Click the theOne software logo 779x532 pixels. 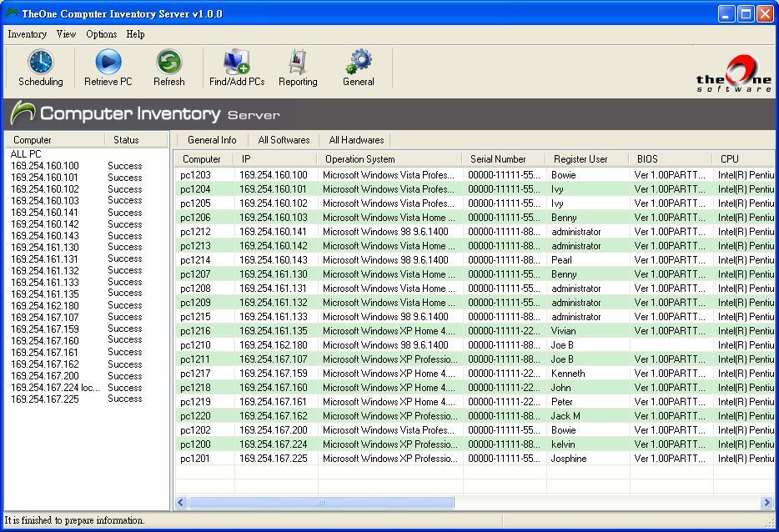coord(733,73)
